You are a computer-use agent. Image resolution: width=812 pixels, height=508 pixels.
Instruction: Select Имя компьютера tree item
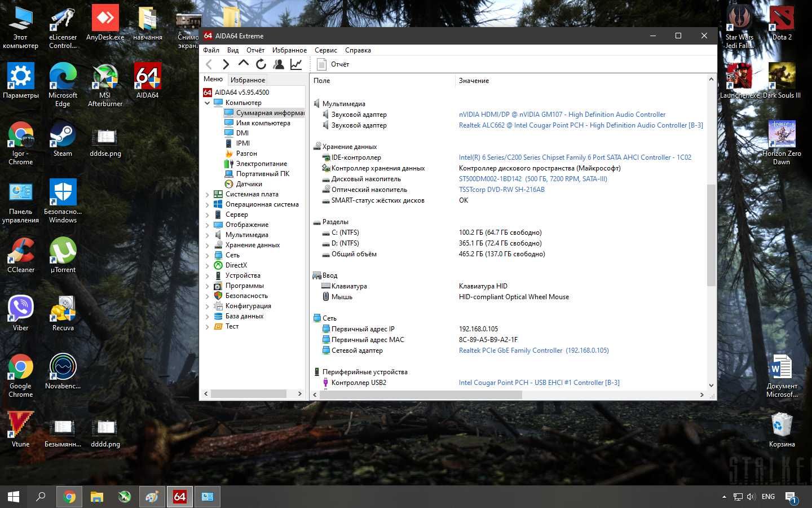pyautogui.click(x=263, y=123)
